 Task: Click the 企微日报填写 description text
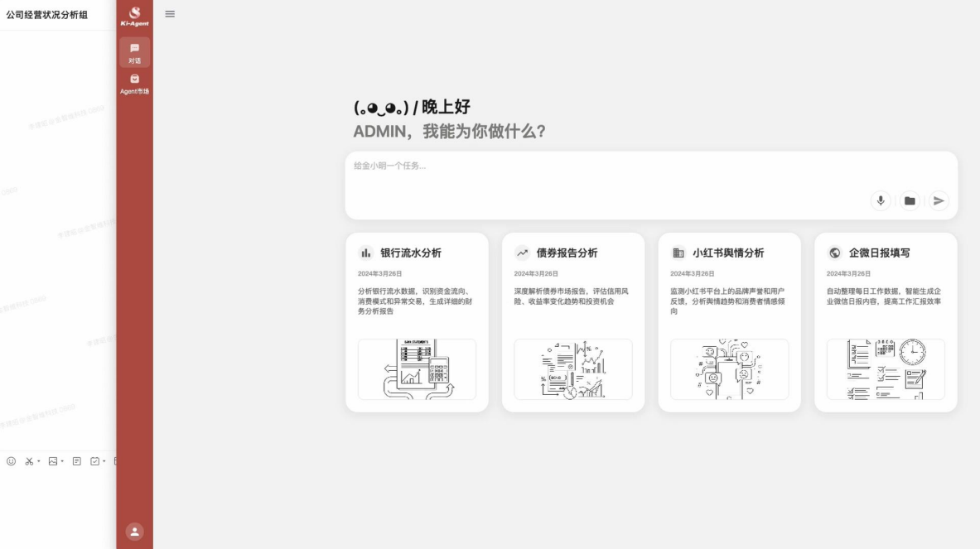click(x=884, y=296)
